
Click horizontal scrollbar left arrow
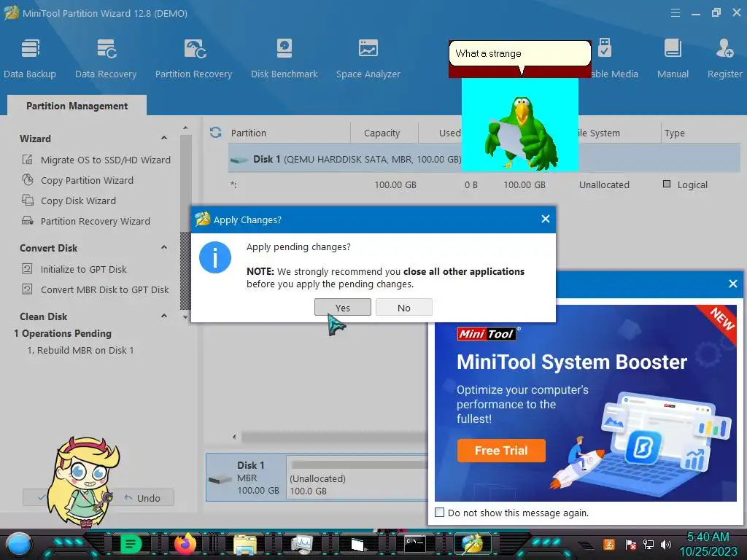[234, 437]
